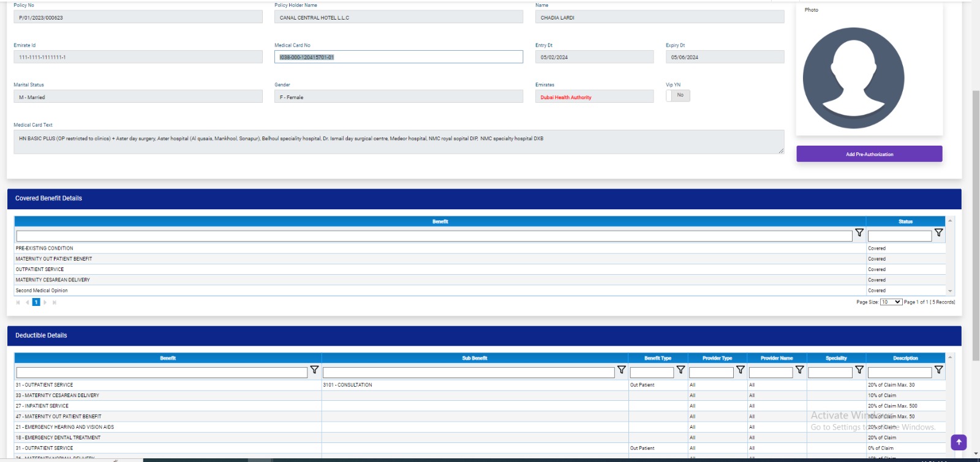
Task: Click the purple scroll-to-top arrow button
Action: [959, 442]
